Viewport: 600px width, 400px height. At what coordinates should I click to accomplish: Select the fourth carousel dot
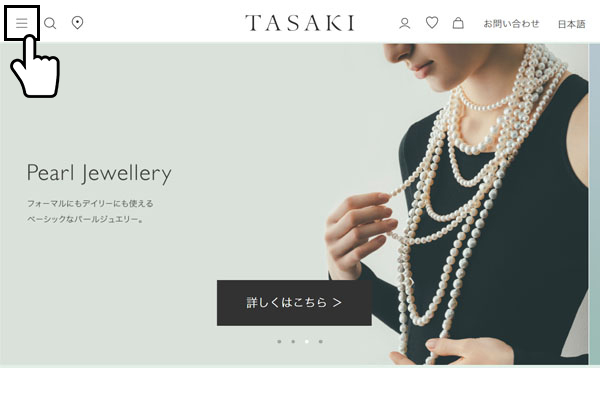coord(321,341)
